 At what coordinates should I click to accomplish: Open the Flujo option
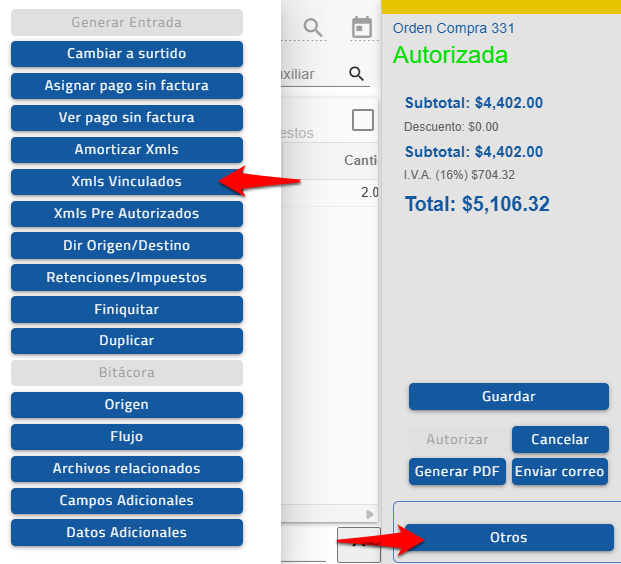tap(127, 437)
